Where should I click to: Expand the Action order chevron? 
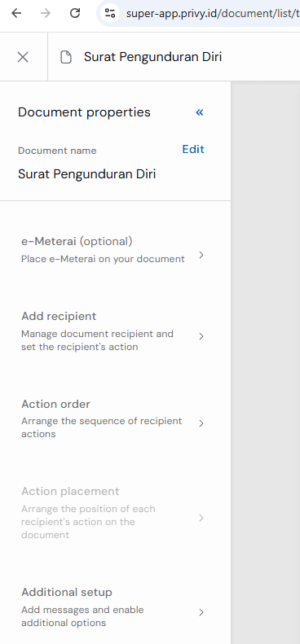pos(201,423)
